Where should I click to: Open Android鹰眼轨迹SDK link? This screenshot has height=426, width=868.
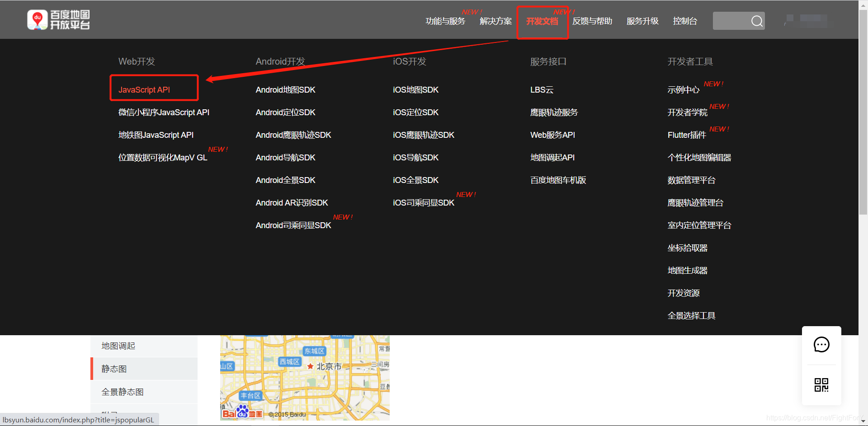(293, 135)
